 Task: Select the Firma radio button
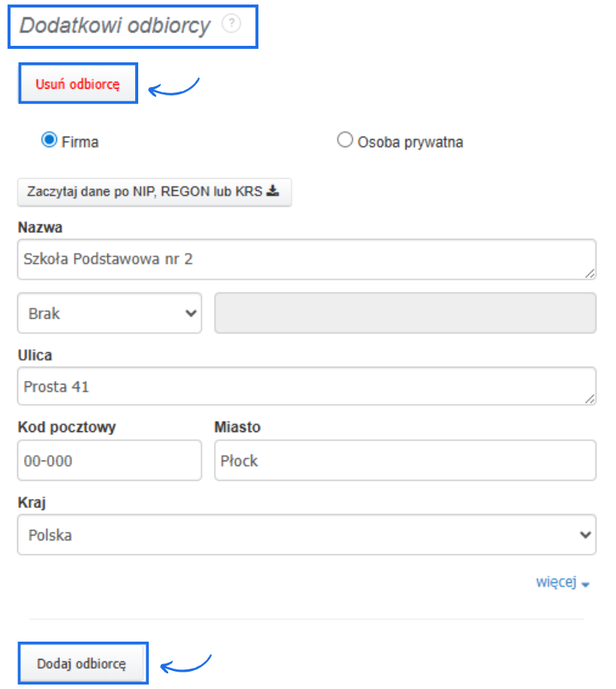click(x=50, y=141)
